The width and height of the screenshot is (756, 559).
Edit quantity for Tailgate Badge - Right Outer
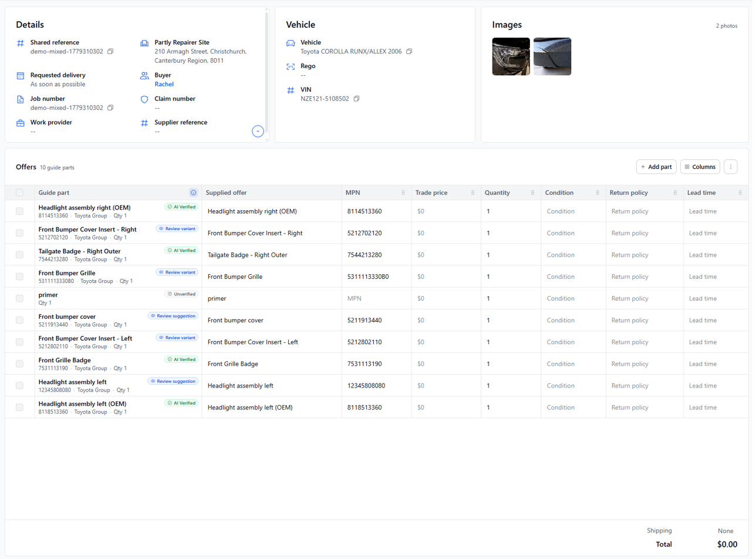click(511, 255)
